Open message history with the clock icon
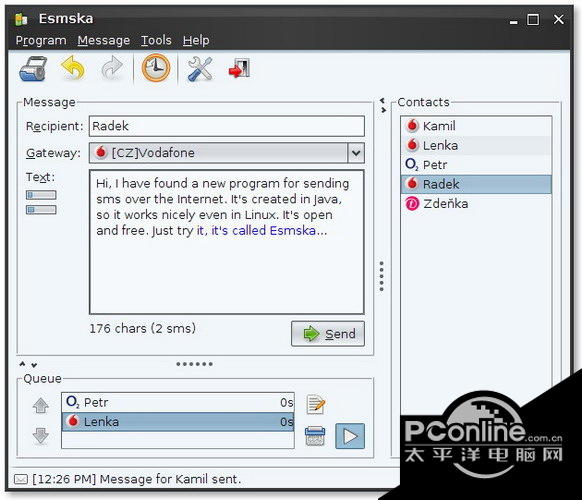This screenshot has width=582, height=500. (156, 68)
